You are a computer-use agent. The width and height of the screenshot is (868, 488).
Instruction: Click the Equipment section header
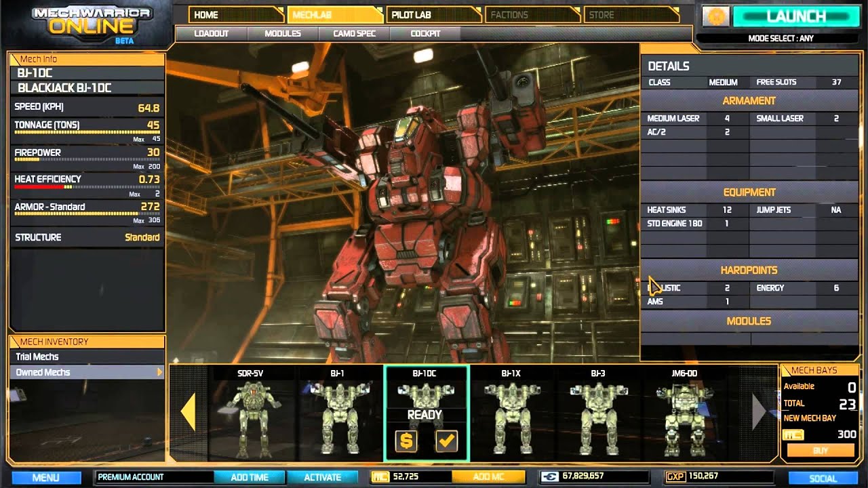point(749,192)
